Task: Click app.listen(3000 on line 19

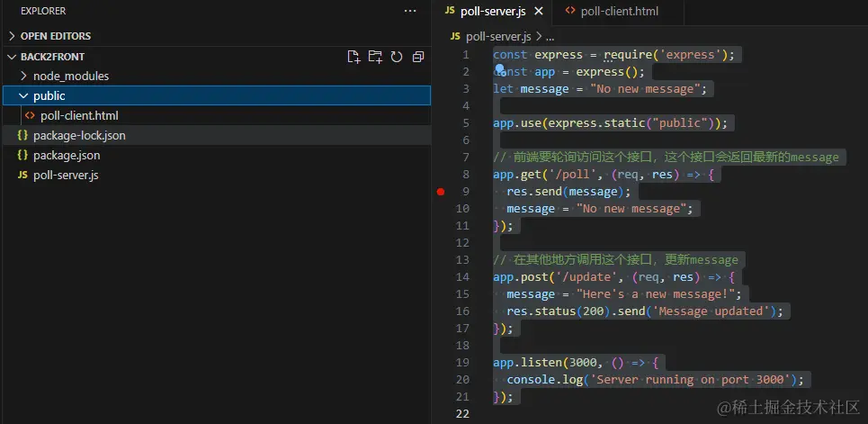Action: point(545,363)
